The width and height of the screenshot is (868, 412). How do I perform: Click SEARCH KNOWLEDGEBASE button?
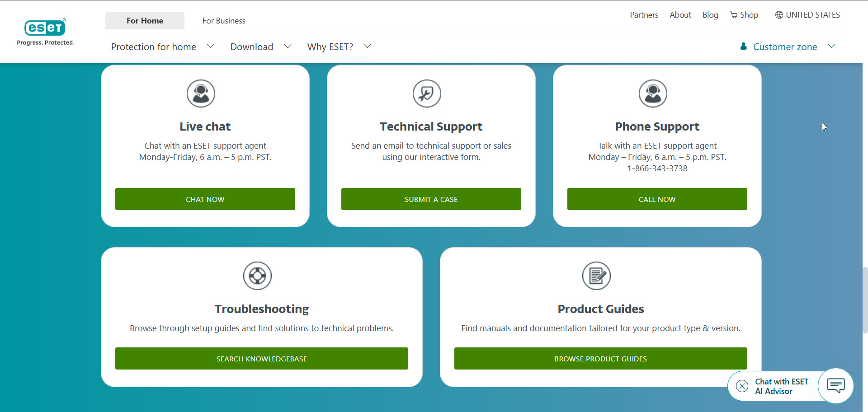(262, 359)
